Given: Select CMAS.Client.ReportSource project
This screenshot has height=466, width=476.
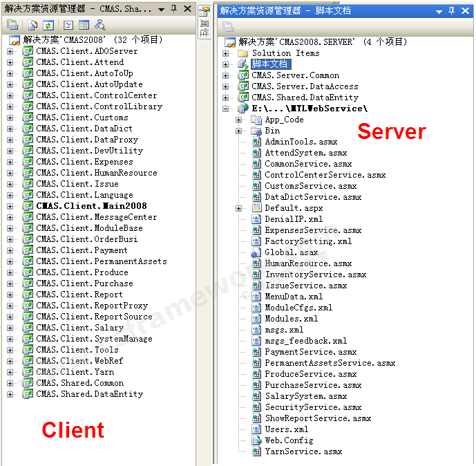Looking at the screenshot, I should (x=94, y=317).
